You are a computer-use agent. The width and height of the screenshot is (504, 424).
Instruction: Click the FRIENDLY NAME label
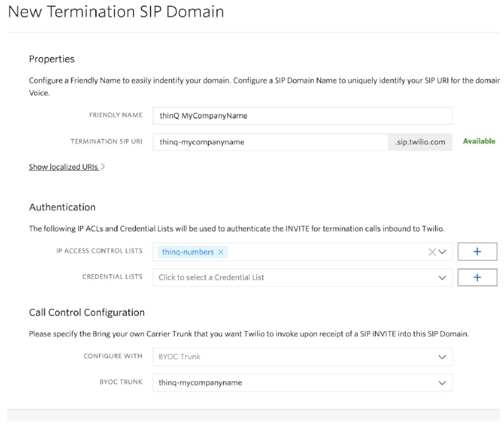[x=116, y=115]
